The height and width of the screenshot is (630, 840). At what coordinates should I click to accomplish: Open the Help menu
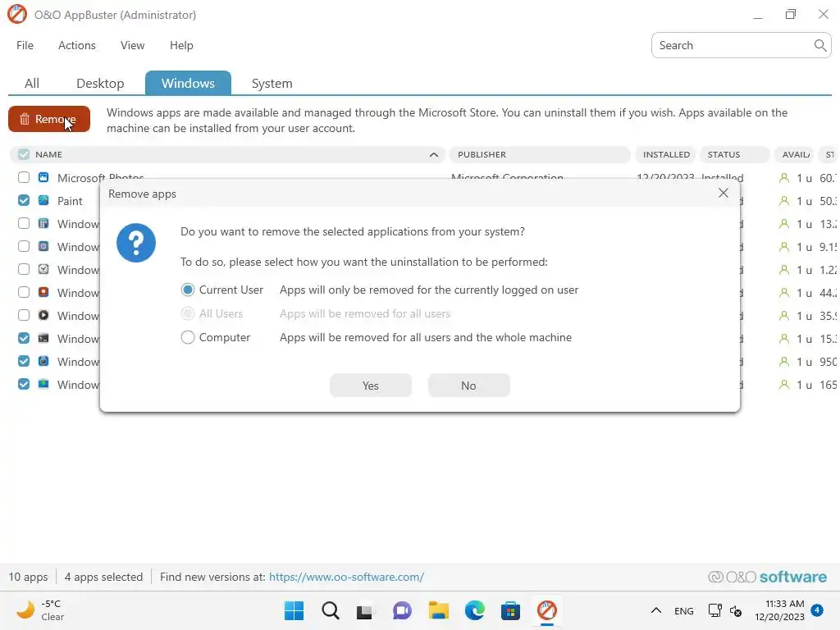181,46
